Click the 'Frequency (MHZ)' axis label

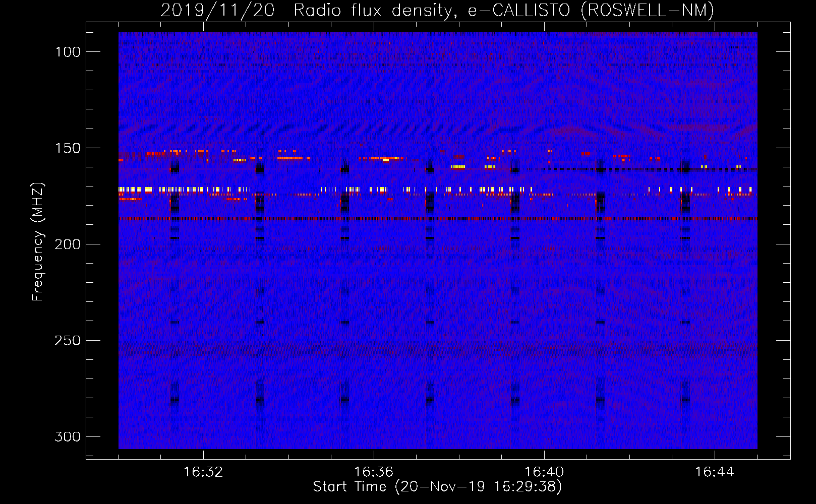pos(38,241)
